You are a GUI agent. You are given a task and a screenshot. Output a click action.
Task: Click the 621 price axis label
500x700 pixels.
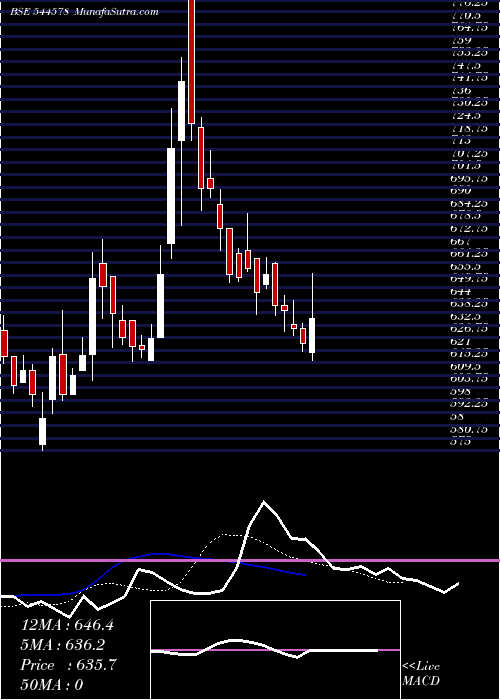coord(460,342)
